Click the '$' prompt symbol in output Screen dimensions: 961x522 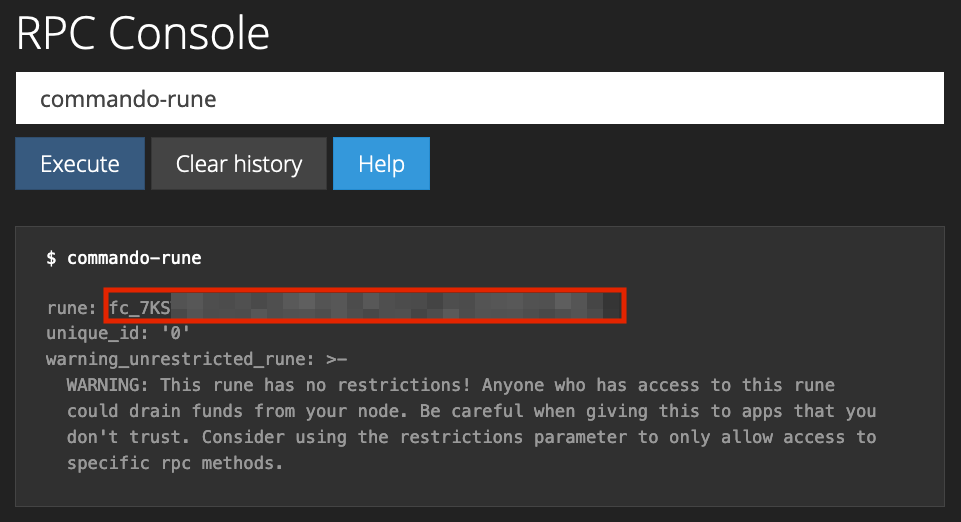click(x=51, y=258)
